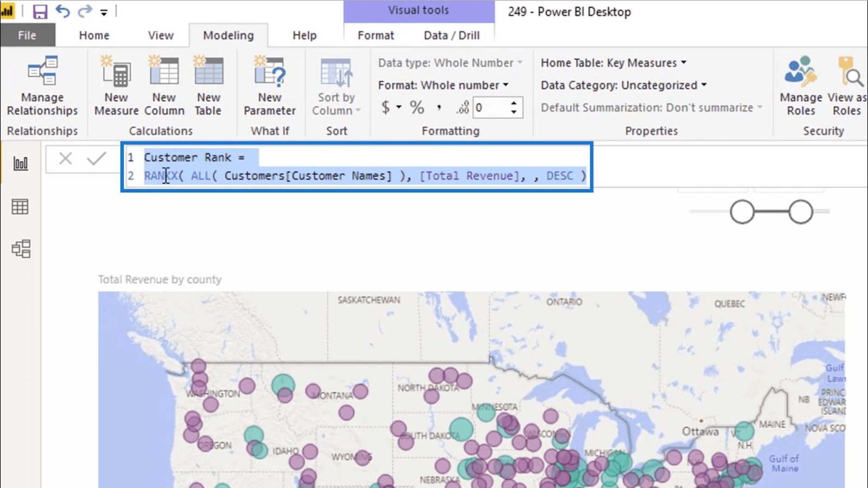Create a New Column
The image size is (868, 488).
click(x=164, y=87)
